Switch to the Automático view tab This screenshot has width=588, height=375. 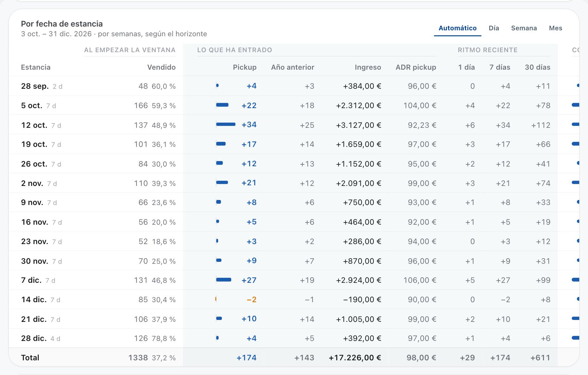(x=457, y=28)
